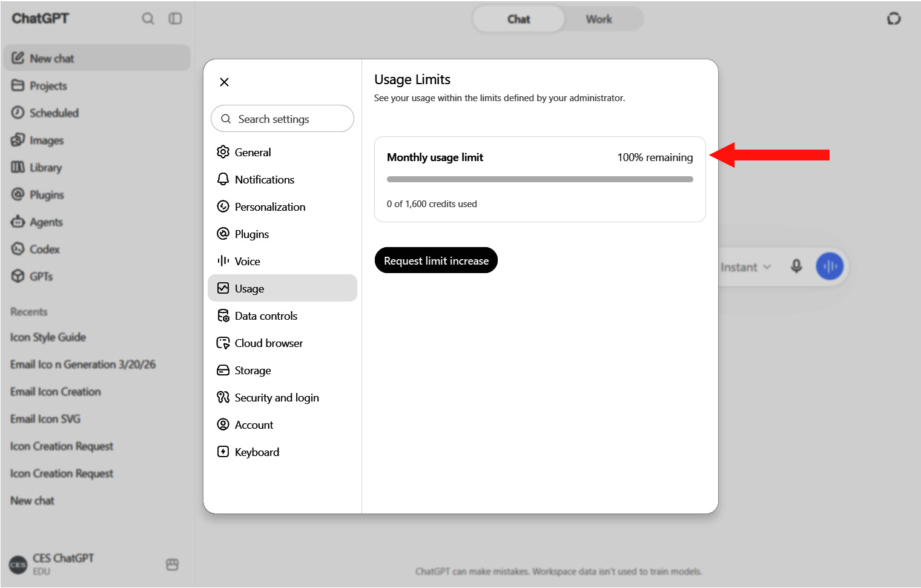
Task: Switch to the Work tab
Action: coord(599,19)
